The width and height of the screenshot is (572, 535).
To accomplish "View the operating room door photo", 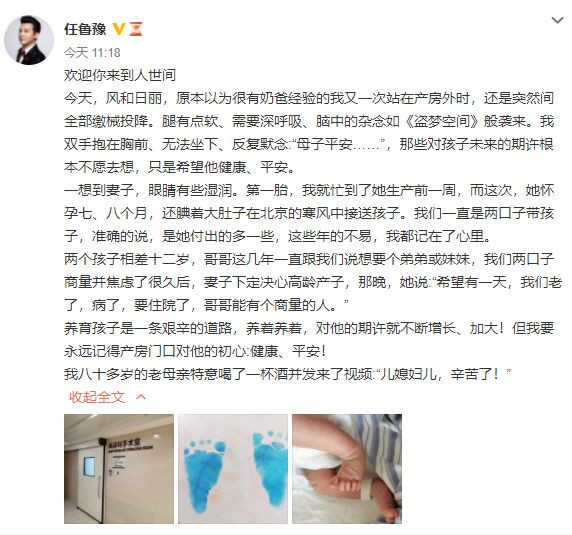I will pos(119,469).
